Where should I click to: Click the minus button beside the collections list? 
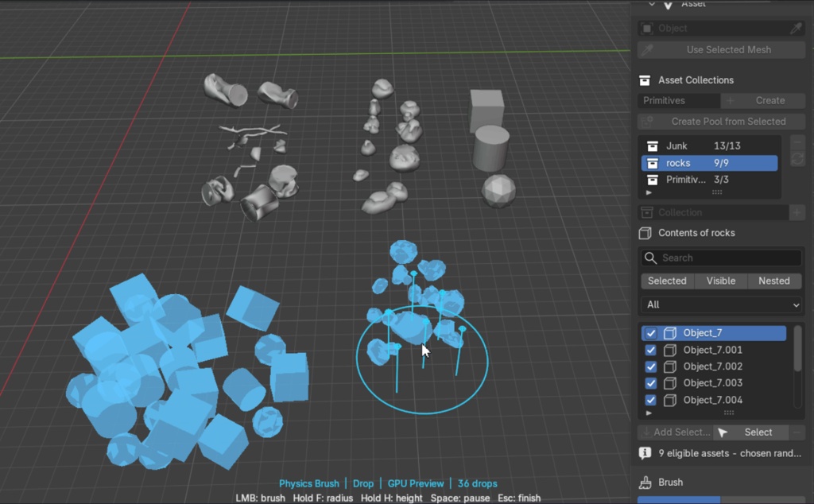pyautogui.click(x=797, y=142)
